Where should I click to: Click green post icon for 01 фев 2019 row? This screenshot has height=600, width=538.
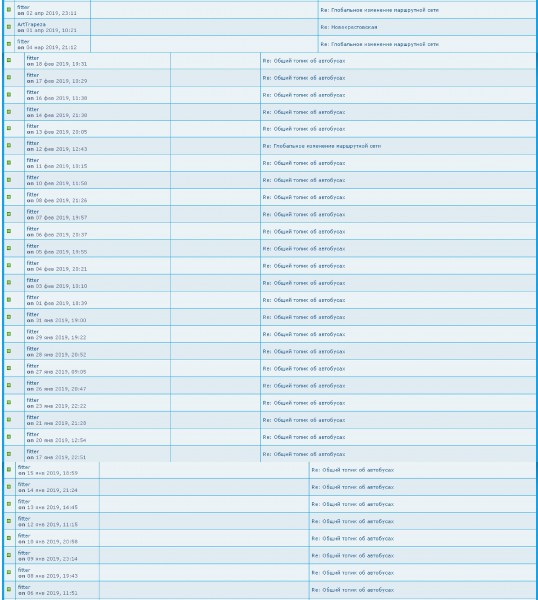coord(9,300)
